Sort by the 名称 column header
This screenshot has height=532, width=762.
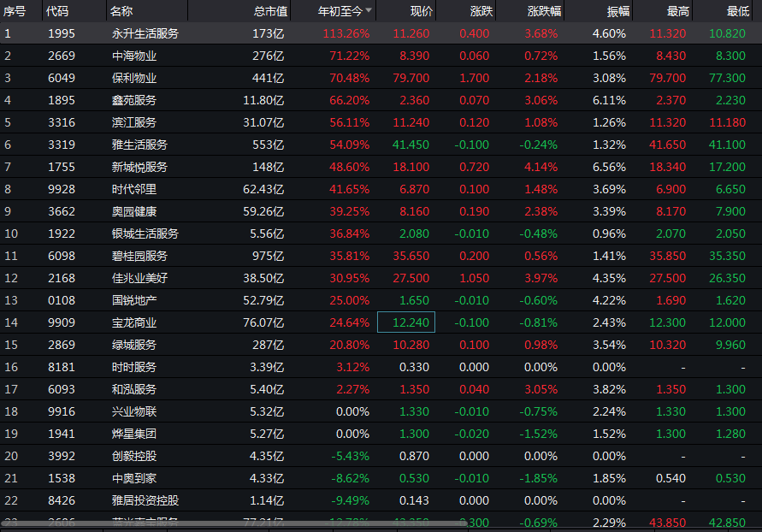[121, 11]
